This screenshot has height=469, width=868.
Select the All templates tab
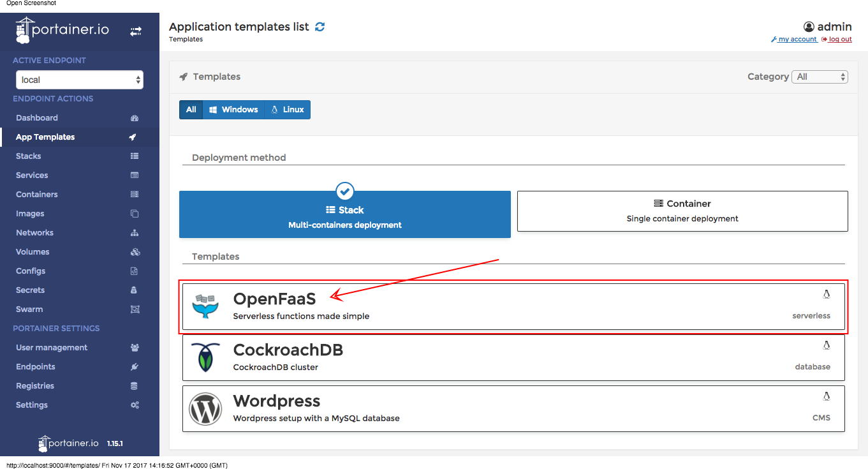tap(191, 109)
